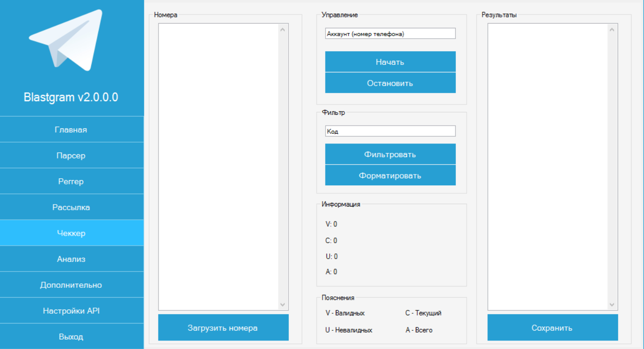The width and height of the screenshot is (644, 349).
Task: Click the Форматировать button
Action: pos(390,175)
